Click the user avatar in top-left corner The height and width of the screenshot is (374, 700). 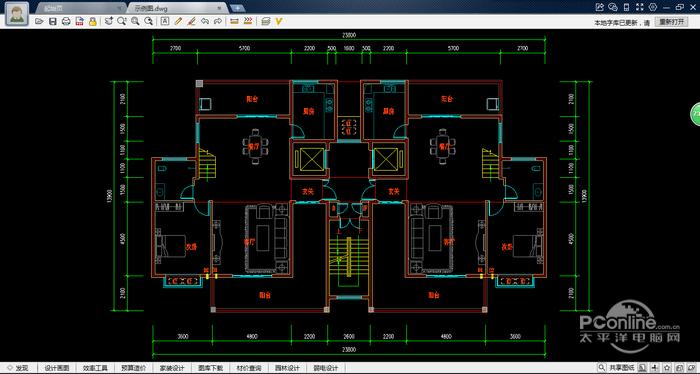pyautogui.click(x=17, y=14)
